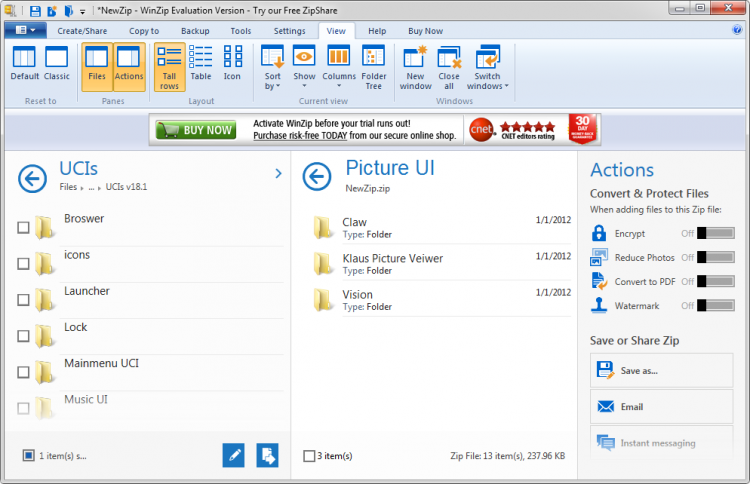The image size is (750, 484).
Task: Click the Mainmenu UCI folder name
Action: click(x=101, y=363)
